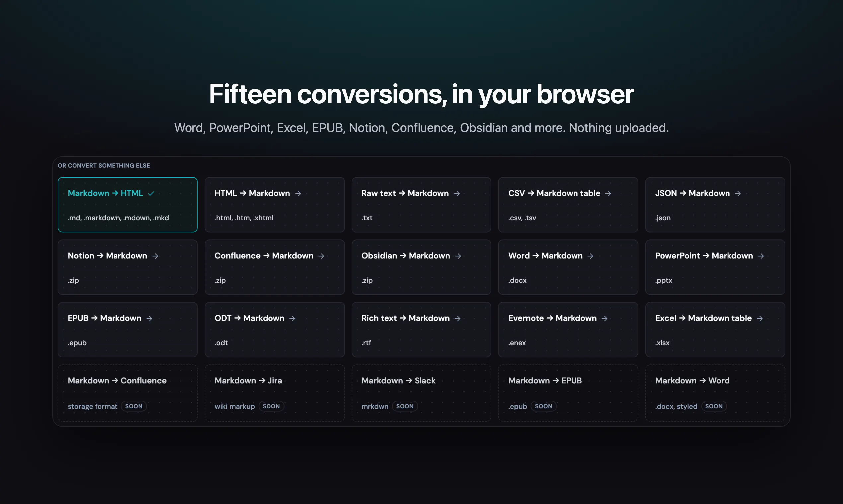Click the Markdown → Word title
Image resolution: width=843 pixels, height=504 pixels.
pos(692,380)
